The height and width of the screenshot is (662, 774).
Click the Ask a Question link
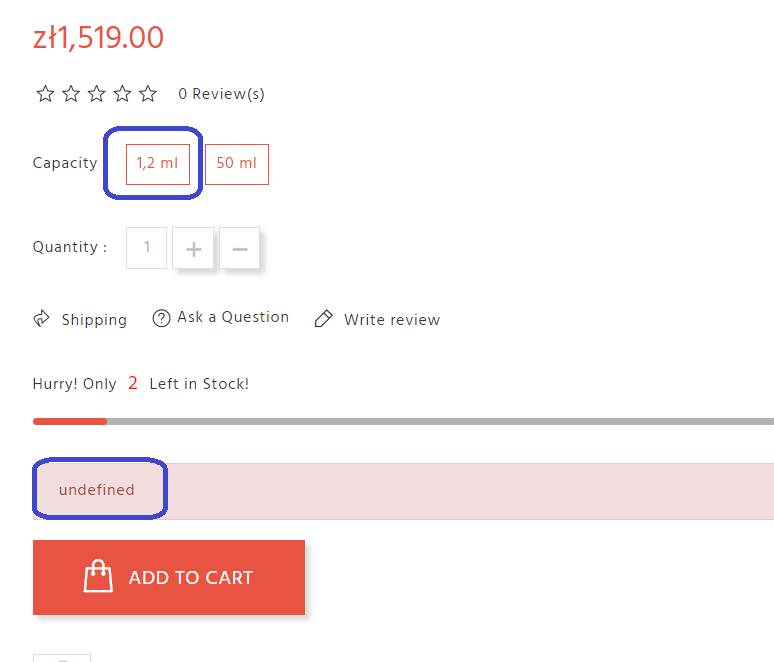point(233,317)
